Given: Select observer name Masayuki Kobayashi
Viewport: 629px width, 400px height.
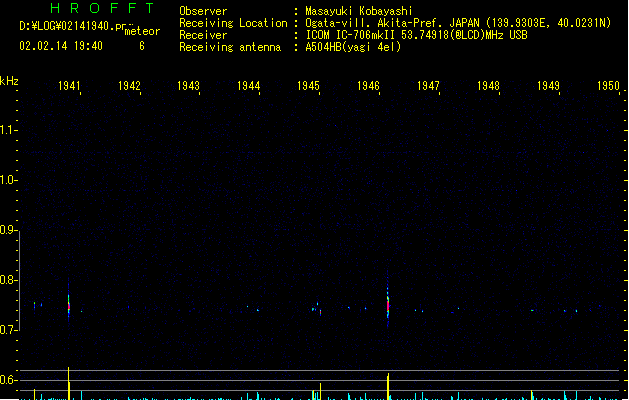Looking at the screenshot, I should [359, 11].
